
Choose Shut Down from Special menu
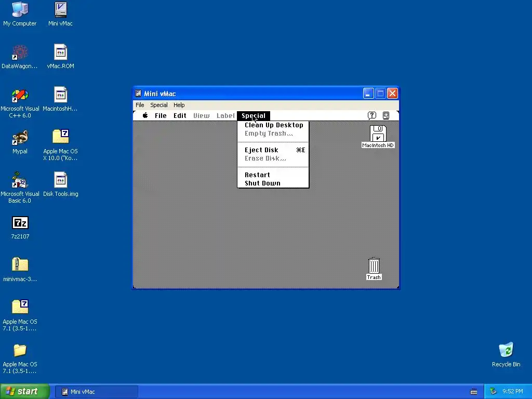coord(273,183)
